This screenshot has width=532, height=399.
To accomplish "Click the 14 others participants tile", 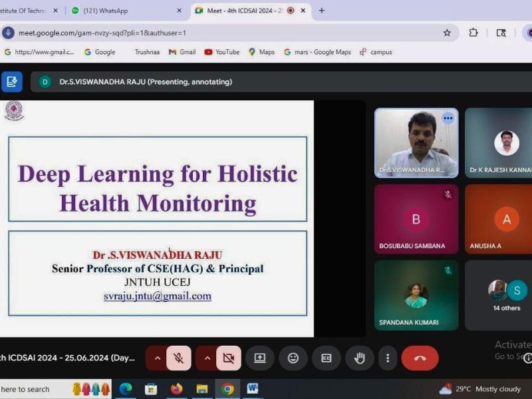I will (507, 295).
